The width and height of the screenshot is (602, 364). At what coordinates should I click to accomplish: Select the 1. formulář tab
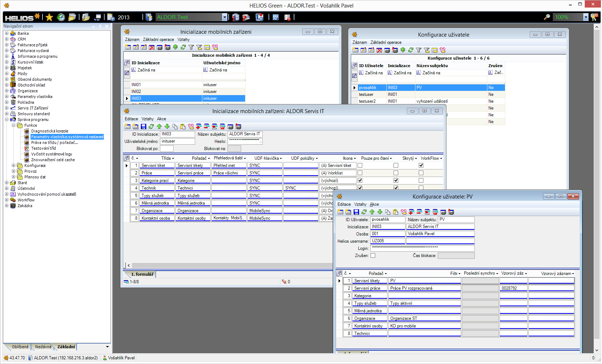pos(142,274)
